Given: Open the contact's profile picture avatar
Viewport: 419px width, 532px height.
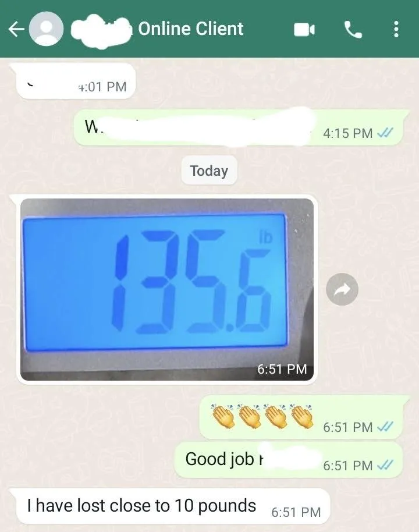Looking at the screenshot, I should tap(46, 29).
